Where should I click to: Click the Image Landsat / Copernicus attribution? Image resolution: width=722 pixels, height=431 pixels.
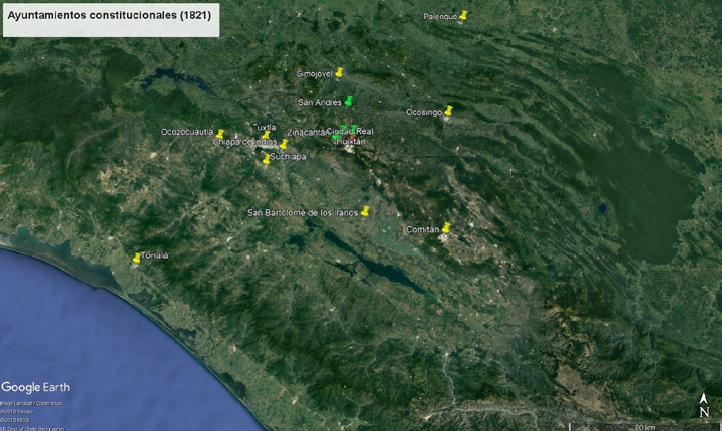[30, 403]
